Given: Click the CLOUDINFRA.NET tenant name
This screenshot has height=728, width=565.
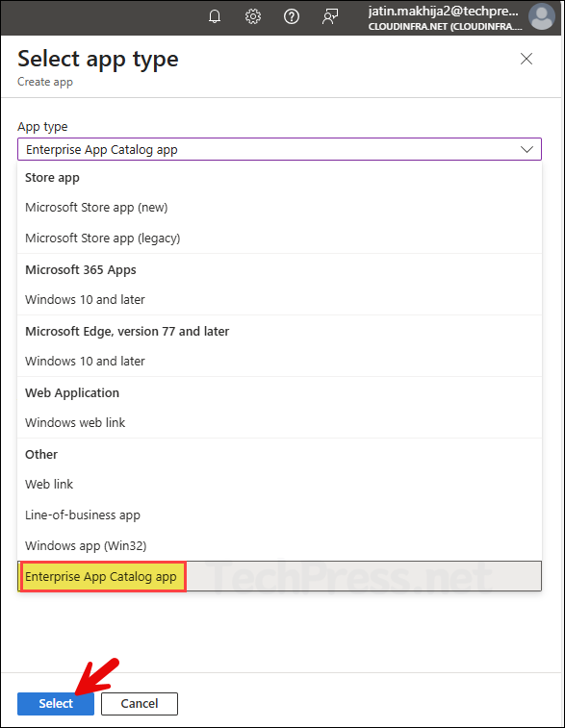Looking at the screenshot, I should coord(445,27).
